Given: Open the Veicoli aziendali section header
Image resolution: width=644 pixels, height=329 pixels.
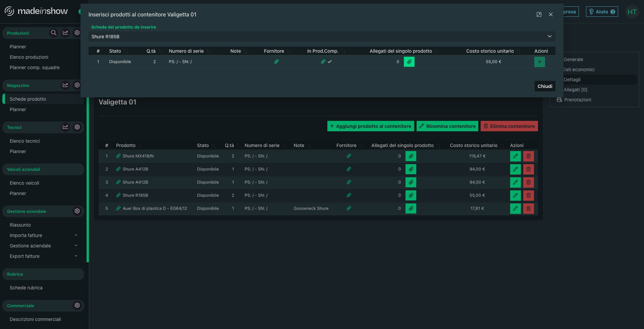Looking at the screenshot, I should (43, 169).
